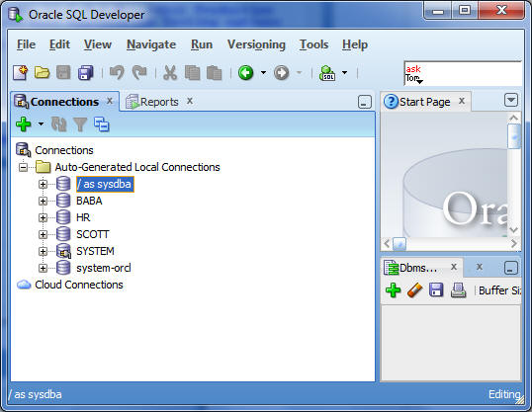Click the Open folder toolbar icon
Viewport: 532px width, 412px height.
pos(43,72)
